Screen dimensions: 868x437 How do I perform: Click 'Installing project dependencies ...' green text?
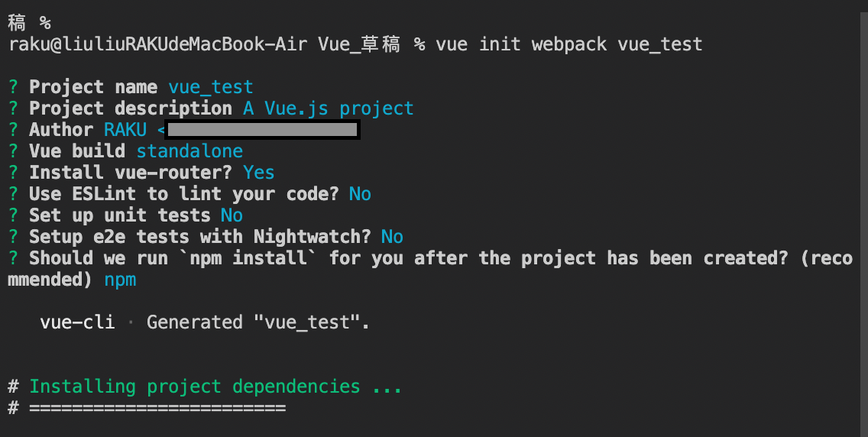pyautogui.click(x=215, y=387)
